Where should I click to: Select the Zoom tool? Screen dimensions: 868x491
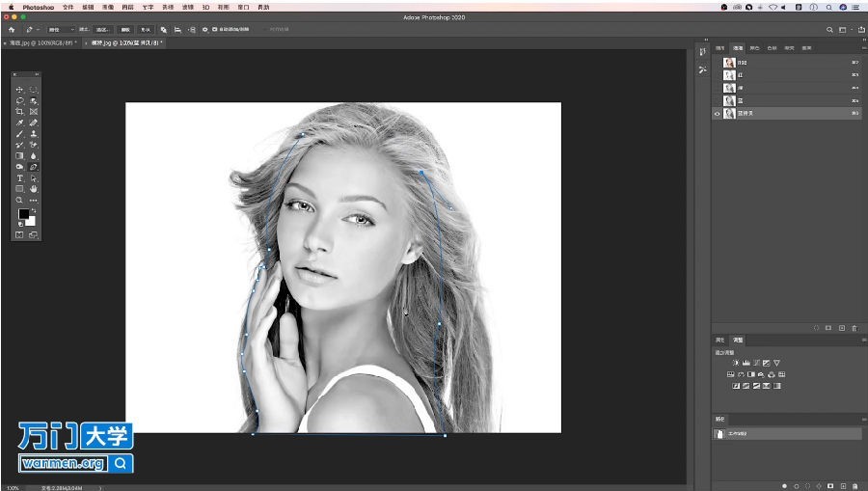[x=19, y=201]
